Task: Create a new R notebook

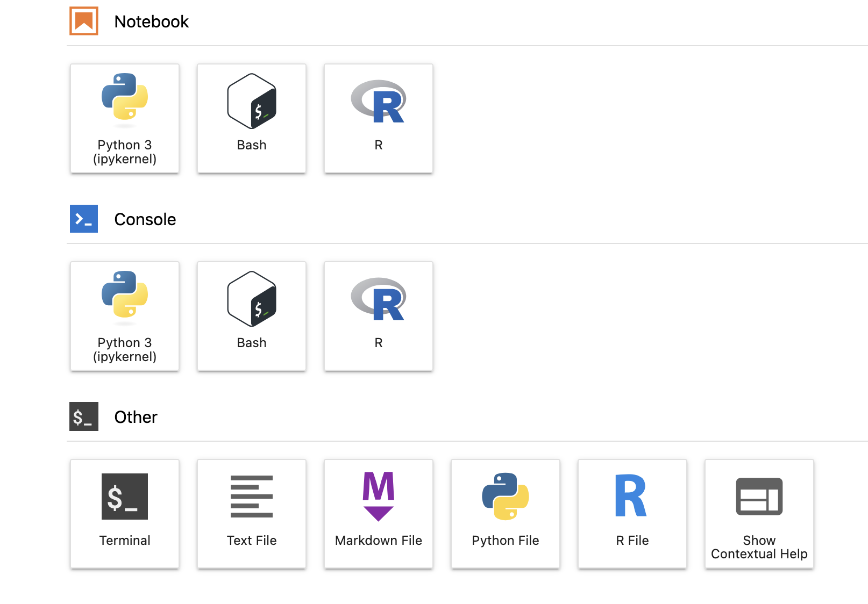Action: click(x=379, y=118)
